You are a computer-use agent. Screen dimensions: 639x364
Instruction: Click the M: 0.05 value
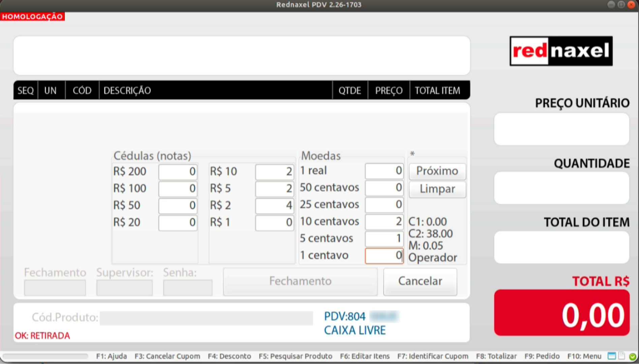[x=426, y=246]
